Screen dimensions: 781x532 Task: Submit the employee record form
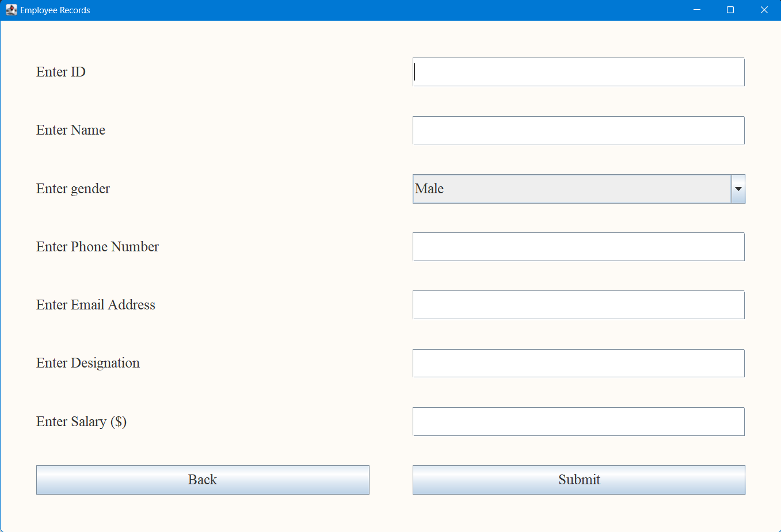579,480
